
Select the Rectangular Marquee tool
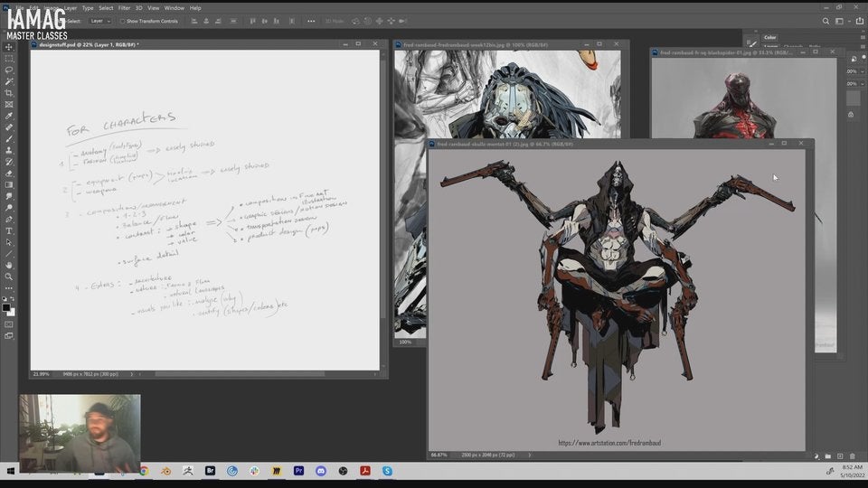(9, 59)
